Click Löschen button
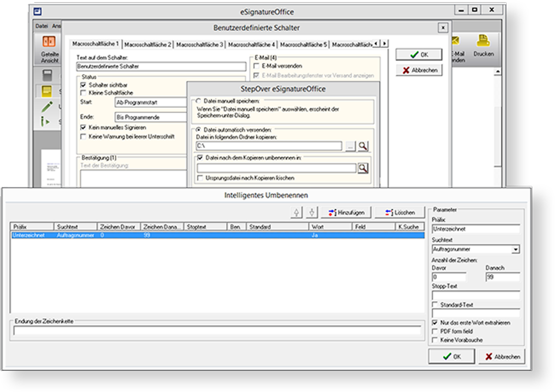The image size is (555, 392). (400, 212)
